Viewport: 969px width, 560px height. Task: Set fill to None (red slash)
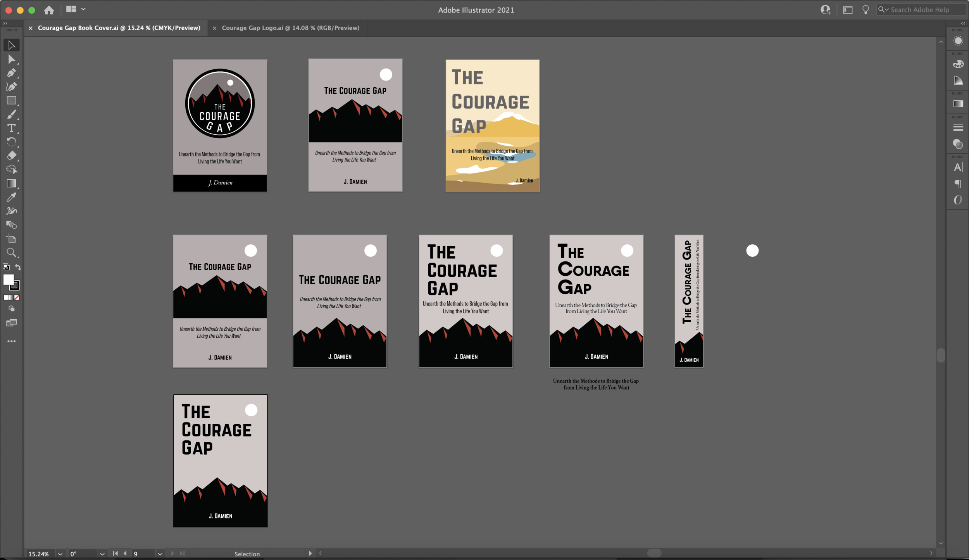click(17, 297)
